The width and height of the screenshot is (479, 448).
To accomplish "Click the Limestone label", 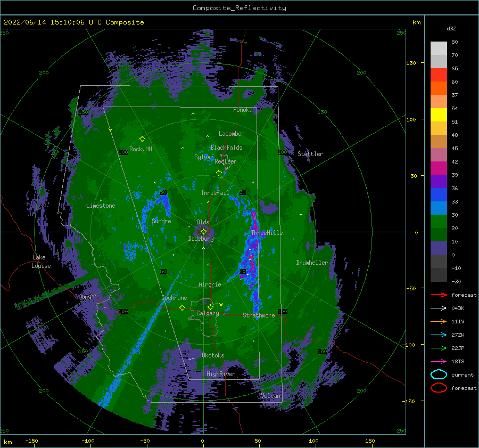I will [x=101, y=206].
